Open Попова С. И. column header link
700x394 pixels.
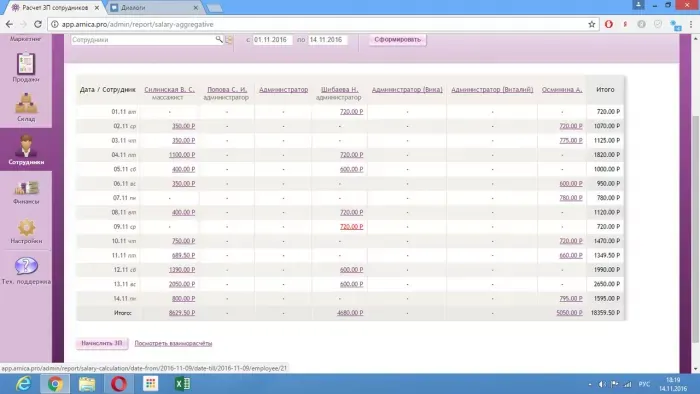[x=227, y=90]
